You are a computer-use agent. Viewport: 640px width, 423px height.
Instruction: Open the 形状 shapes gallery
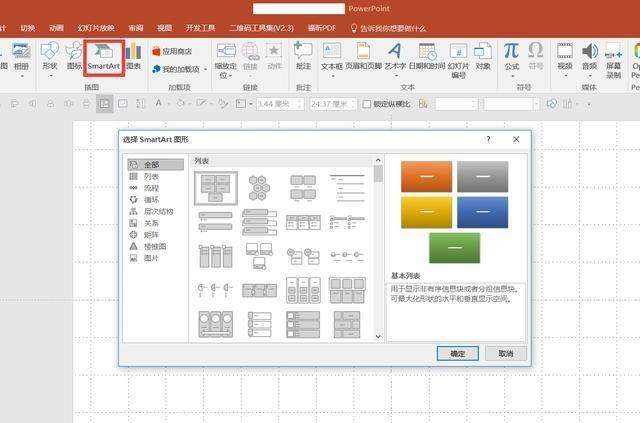(50, 57)
